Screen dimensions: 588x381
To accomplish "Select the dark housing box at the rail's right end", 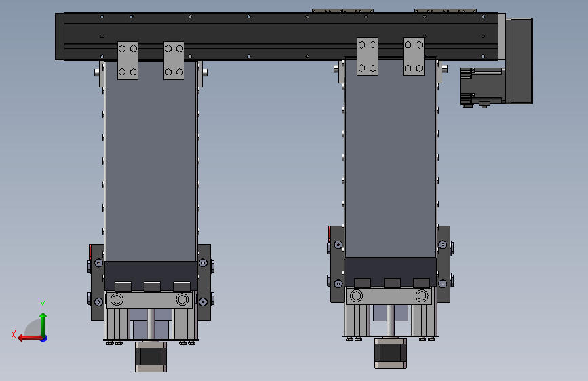I will pyautogui.click(x=519, y=61).
